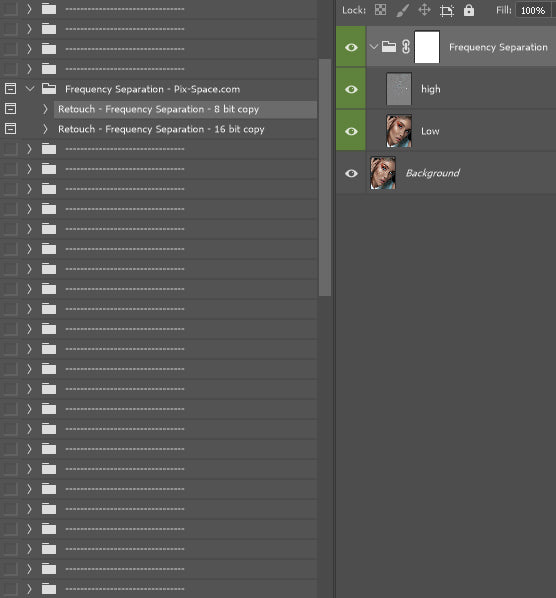Click the lock all padlock icon
556x598 pixels.
(x=469, y=10)
